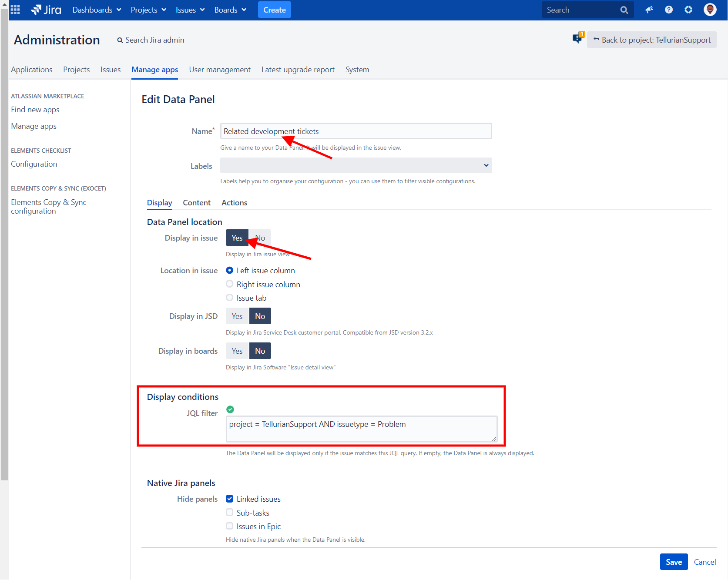
Task: Click the green validation checkmark beside JQL filter
Action: [x=230, y=409]
